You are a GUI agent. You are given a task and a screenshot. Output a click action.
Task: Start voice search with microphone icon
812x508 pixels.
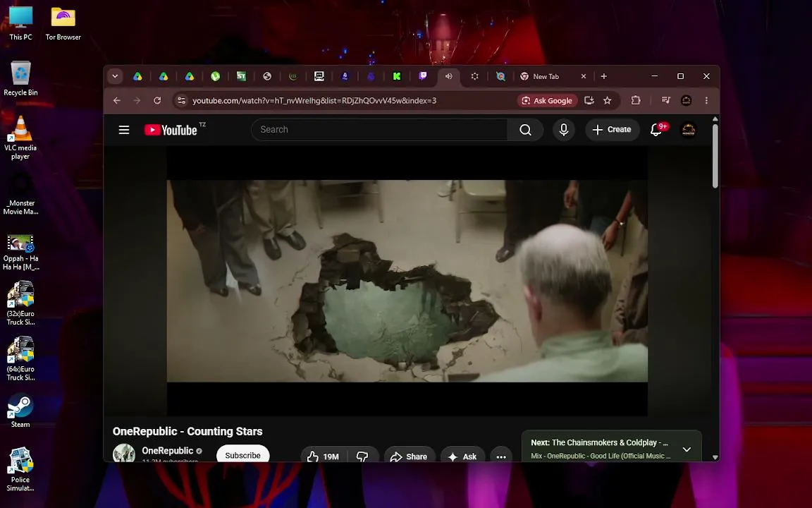pos(563,130)
